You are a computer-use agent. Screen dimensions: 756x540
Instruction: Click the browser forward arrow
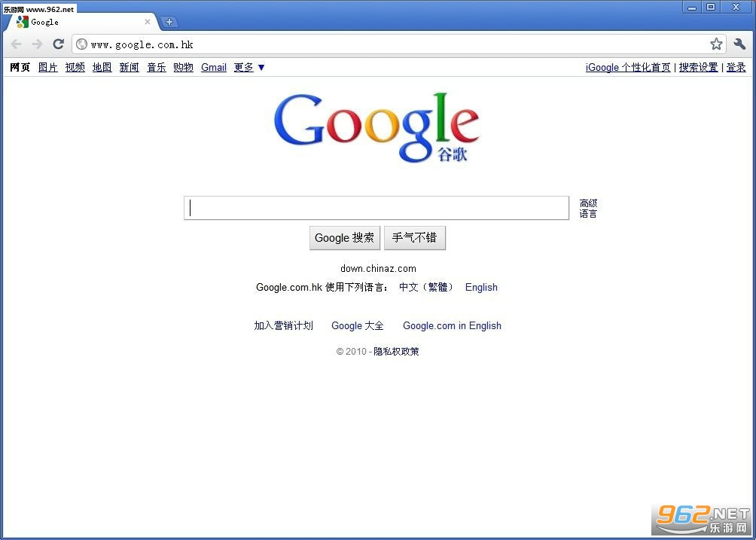click(x=37, y=44)
